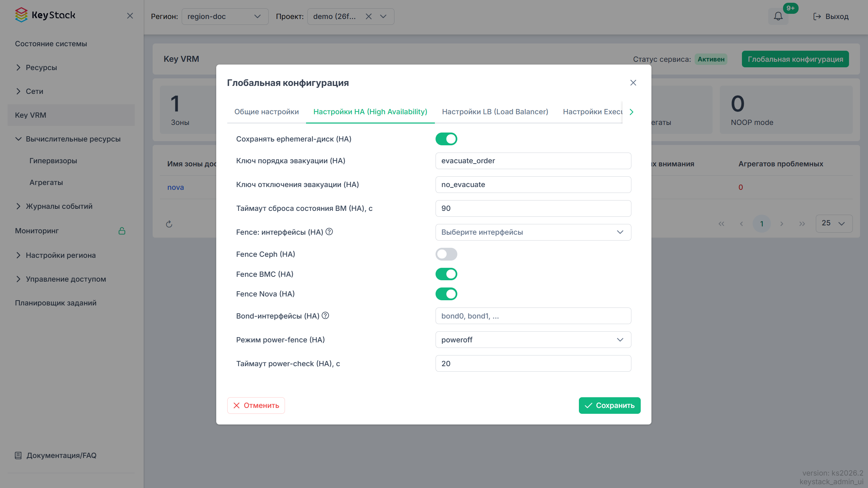Open the Выберите интерфейсы dropdown

pos(533,232)
